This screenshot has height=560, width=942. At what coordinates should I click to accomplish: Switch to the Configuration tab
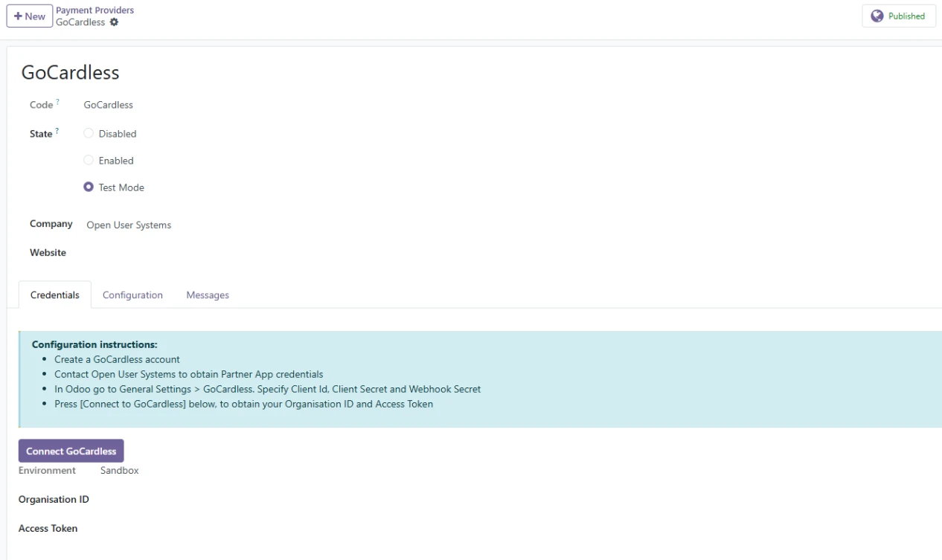[x=132, y=295]
